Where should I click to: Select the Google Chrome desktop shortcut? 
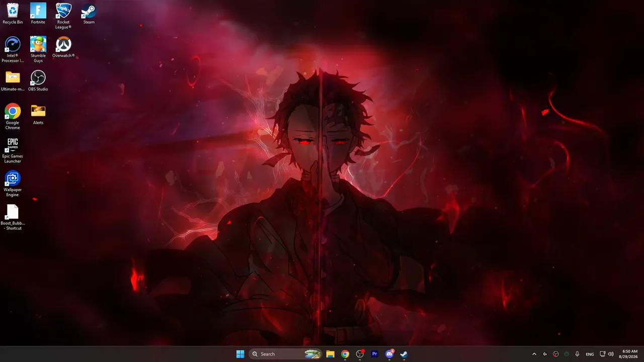click(13, 117)
